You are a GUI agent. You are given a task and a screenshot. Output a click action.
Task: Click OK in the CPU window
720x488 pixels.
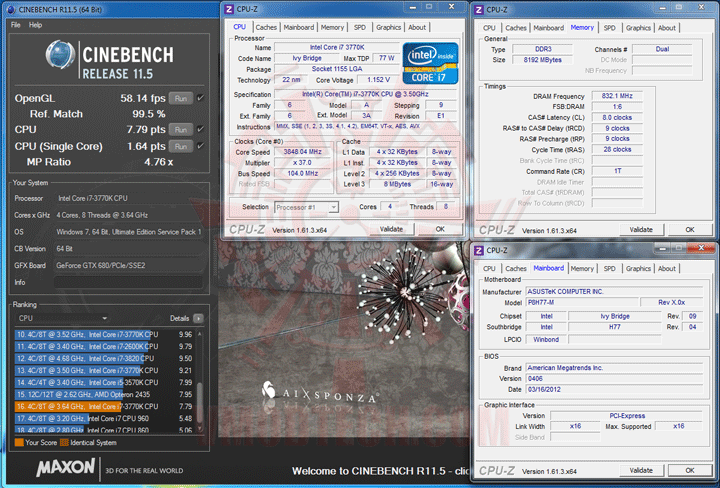pyautogui.click(x=440, y=229)
